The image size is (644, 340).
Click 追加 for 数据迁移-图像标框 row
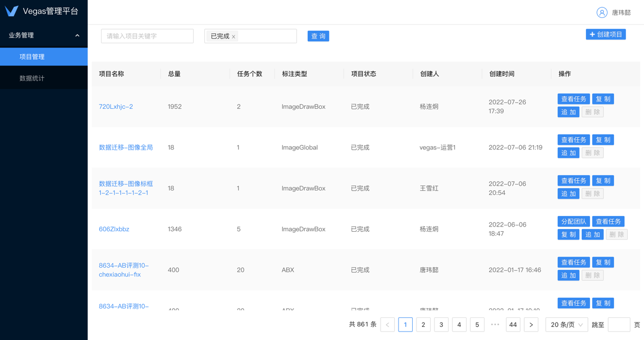[569, 194]
